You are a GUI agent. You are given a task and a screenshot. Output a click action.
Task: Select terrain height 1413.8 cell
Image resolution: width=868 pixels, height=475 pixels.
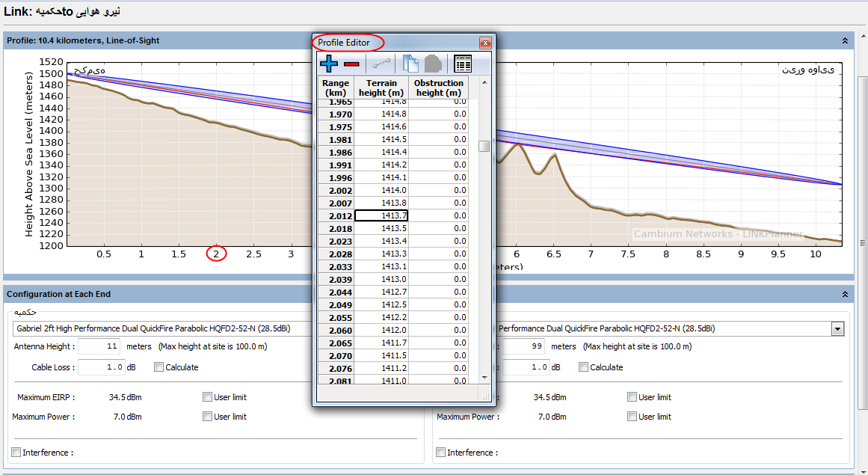(381, 203)
